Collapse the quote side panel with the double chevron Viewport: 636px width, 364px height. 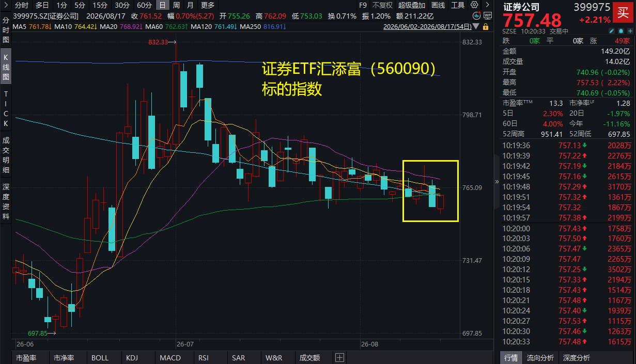point(497,182)
